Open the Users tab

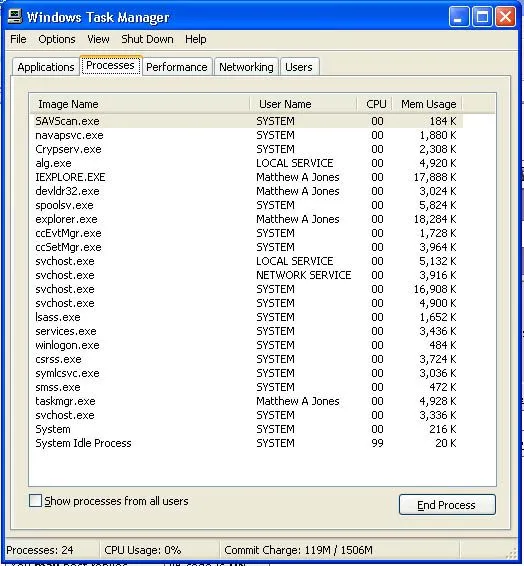(299, 67)
